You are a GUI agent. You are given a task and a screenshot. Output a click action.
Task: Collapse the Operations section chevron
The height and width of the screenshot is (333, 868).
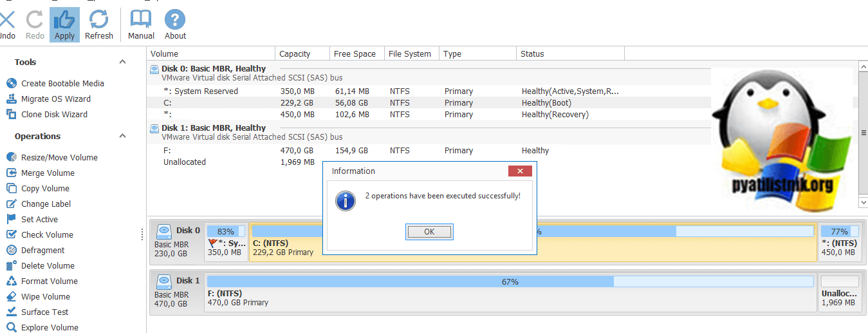(122, 136)
